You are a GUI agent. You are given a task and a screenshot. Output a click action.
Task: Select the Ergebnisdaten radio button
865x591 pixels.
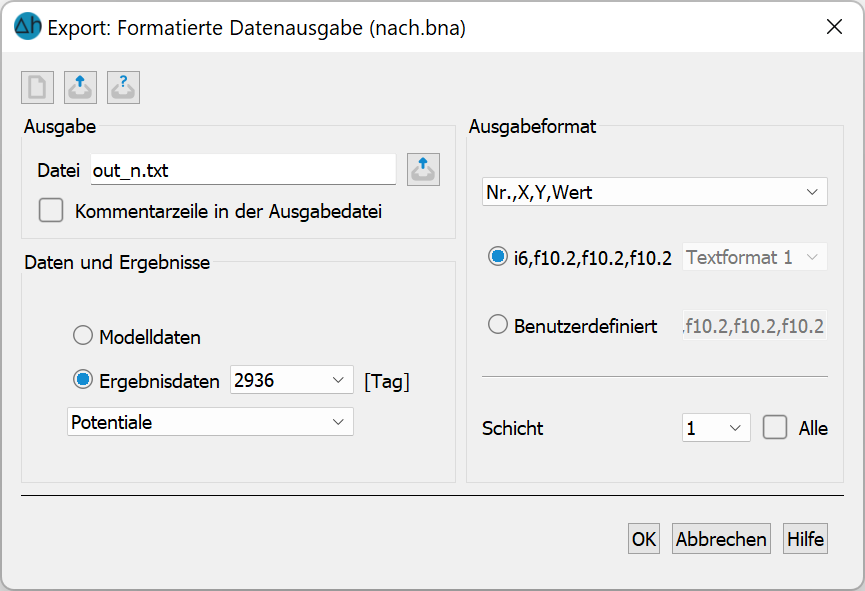(83, 380)
